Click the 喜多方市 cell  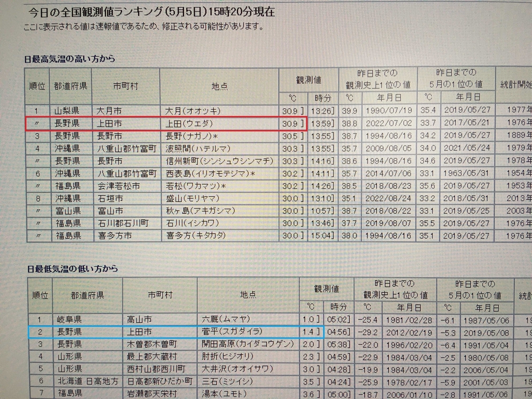(x=115, y=235)
